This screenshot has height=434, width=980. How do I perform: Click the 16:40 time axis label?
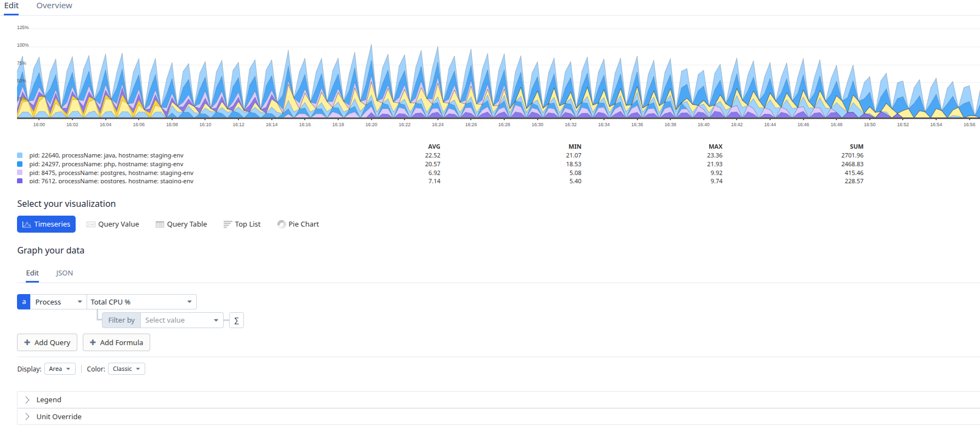point(703,125)
